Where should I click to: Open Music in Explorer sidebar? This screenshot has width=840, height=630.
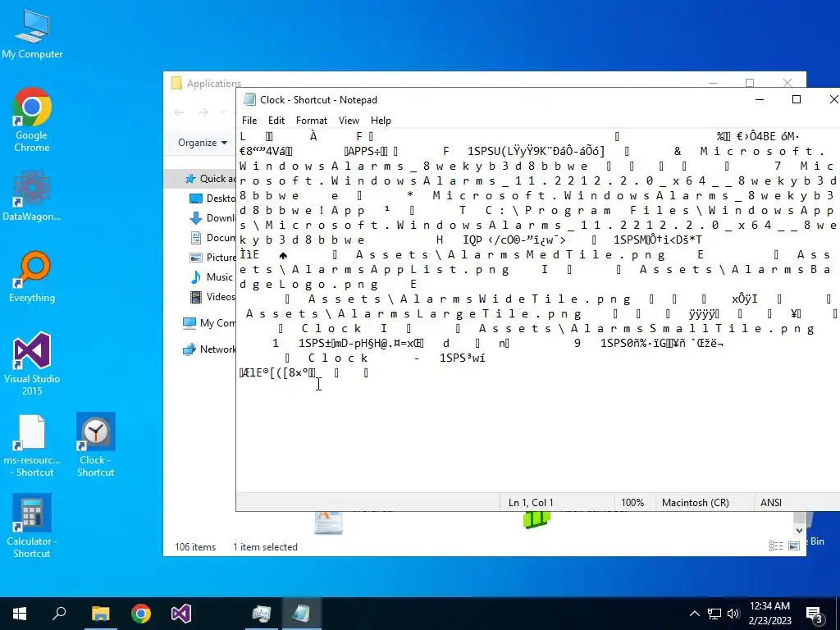point(212,277)
